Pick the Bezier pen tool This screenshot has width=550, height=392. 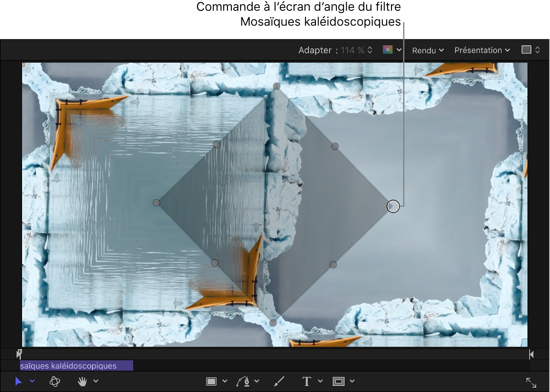(x=242, y=382)
